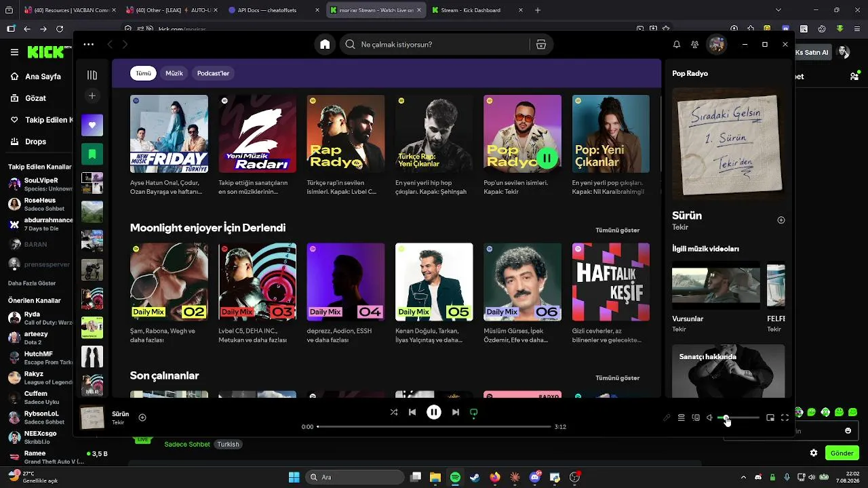Screen dimensions: 868x488
Task: Mute Spotify with the speaker icon
Action: tap(709, 418)
